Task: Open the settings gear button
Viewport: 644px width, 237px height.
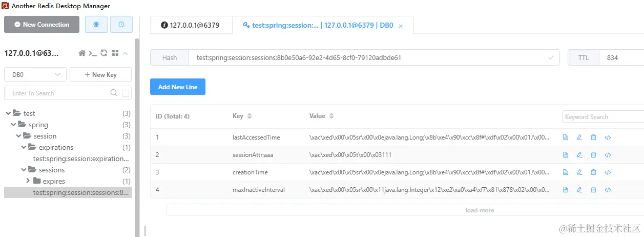Action: point(96,24)
